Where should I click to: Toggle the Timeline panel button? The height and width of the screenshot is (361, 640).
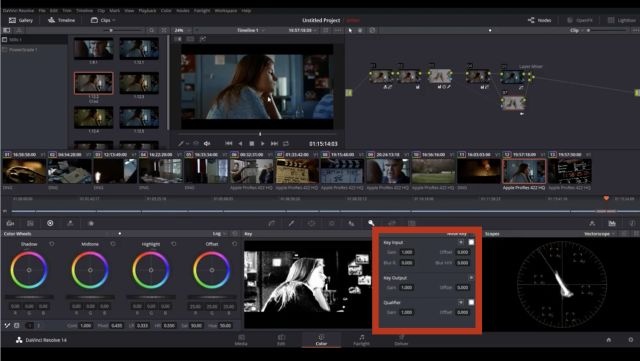(62, 20)
